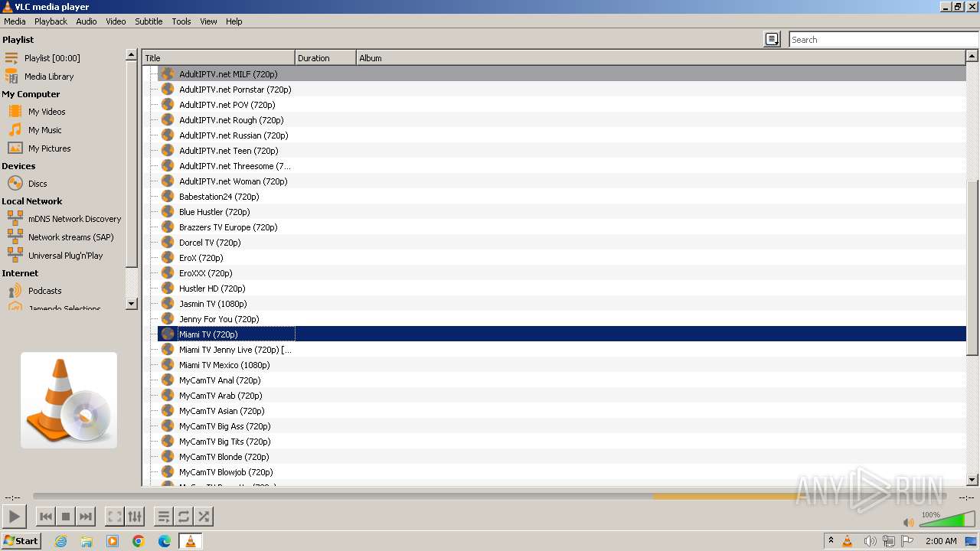
Task: Toggle random shuffle playback
Action: (203, 517)
